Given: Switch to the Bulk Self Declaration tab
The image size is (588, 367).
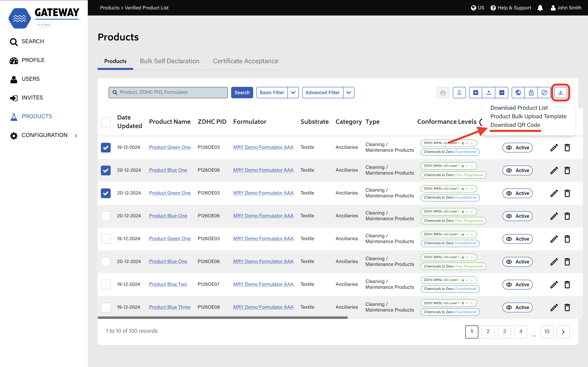Looking at the screenshot, I should point(169,61).
